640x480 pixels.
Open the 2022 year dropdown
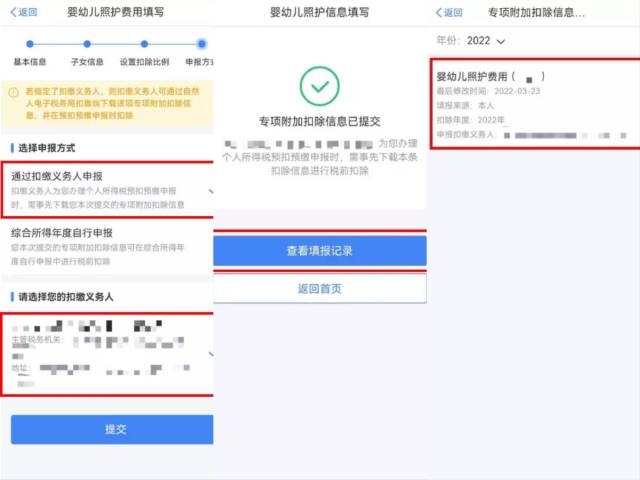coord(486,41)
